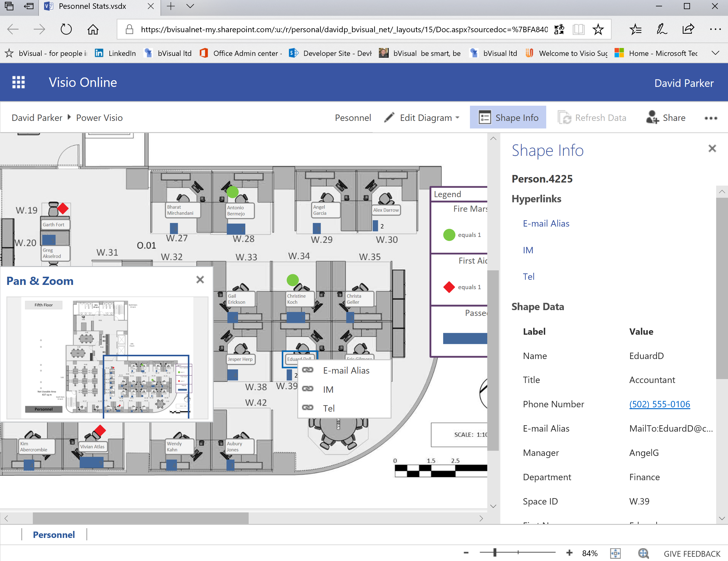728x561 pixels.
Task: Click the Set tabs aside icon
Action: (29, 6)
